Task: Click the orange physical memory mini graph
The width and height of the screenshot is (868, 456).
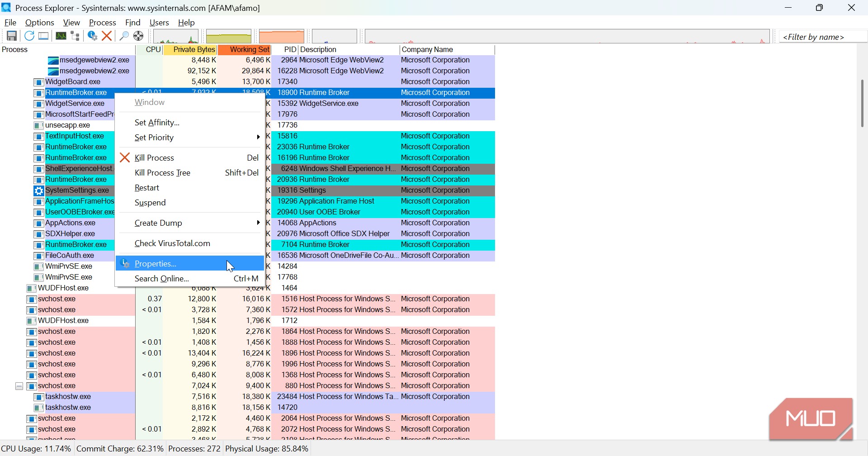Action: pyautogui.click(x=282, y=36)
